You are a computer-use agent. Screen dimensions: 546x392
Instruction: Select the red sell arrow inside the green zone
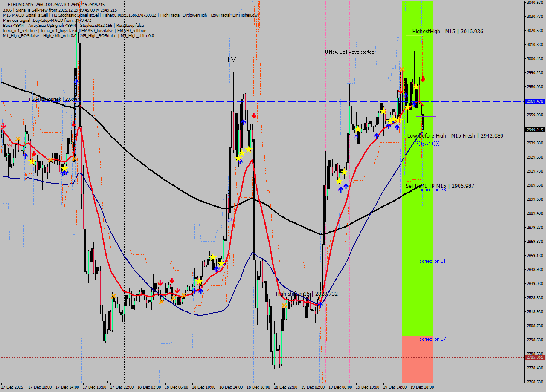coord(423,78)
